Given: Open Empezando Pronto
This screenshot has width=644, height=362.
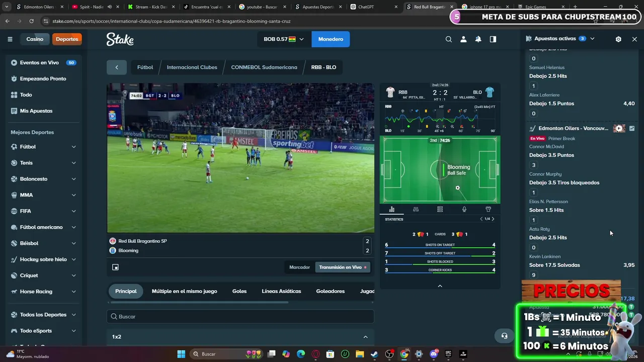Looking at the screenshot, I should pos(43,79).
